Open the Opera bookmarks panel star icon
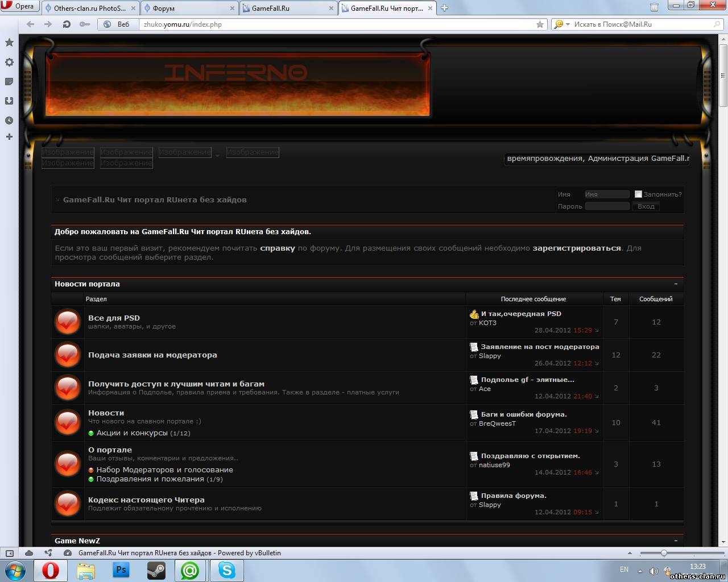Image resolution: width=728 pixels, height=582 pixels. [9, 43]
